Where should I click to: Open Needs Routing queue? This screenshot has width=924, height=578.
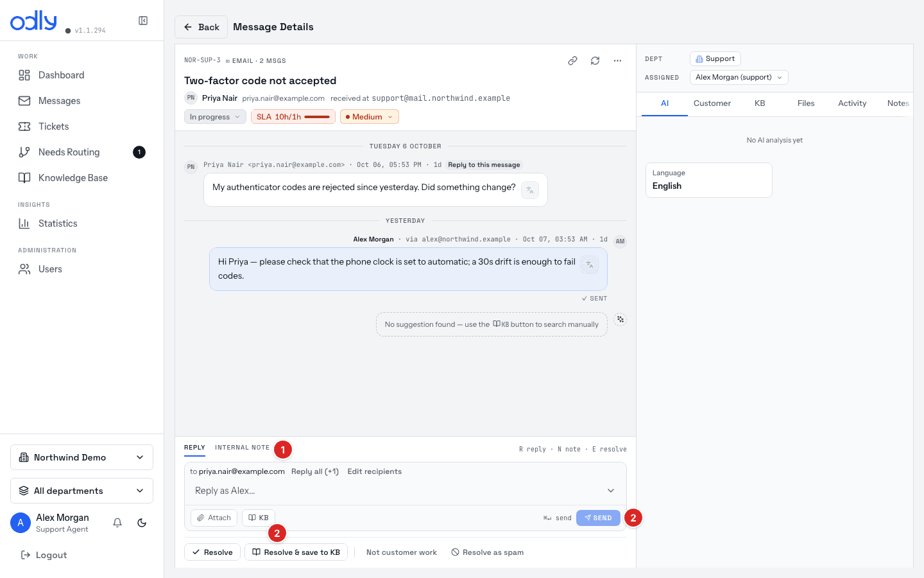82,152
